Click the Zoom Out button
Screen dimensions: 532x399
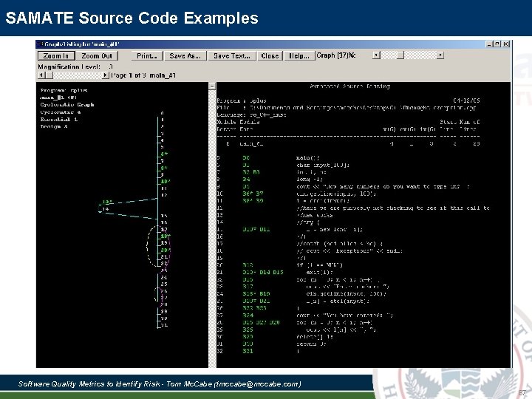pyautogui.click(x=97, y=55)
